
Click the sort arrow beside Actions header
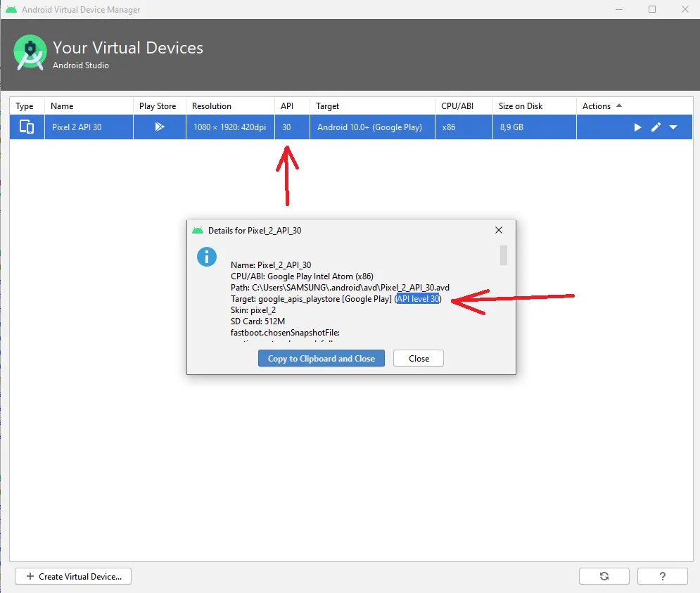tap(619, 106)
